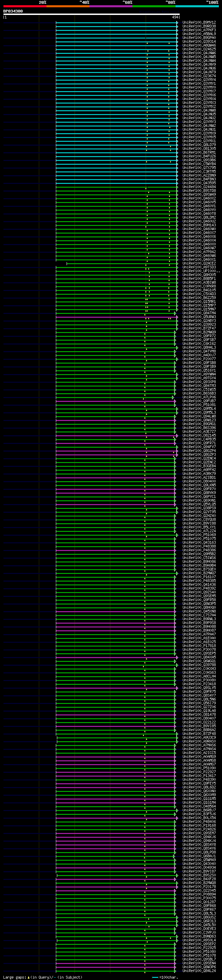Select the UniRef100_C5X4D3 label
222x980 pixels.
tap(199, 294)
